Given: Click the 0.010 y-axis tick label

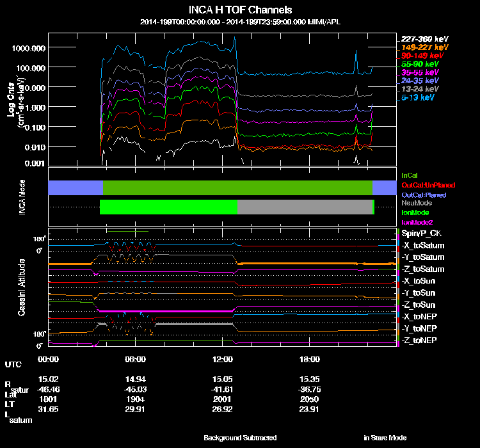Looking at the screenshot, I should [35, 147].
